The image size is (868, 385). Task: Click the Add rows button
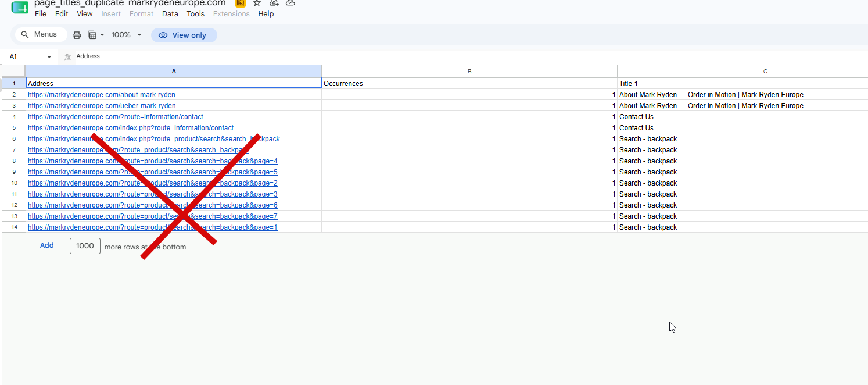[x=47, y=245]
